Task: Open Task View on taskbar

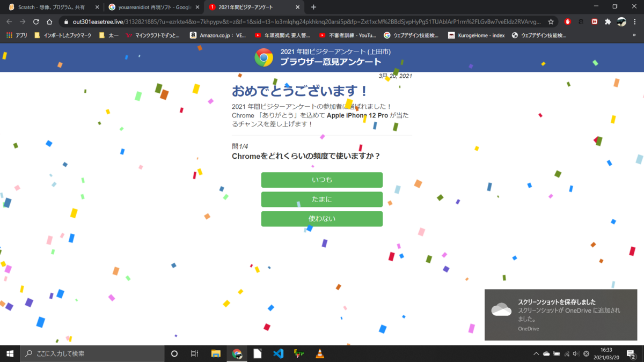Action: pyautogui.click(x=195, y=353)
